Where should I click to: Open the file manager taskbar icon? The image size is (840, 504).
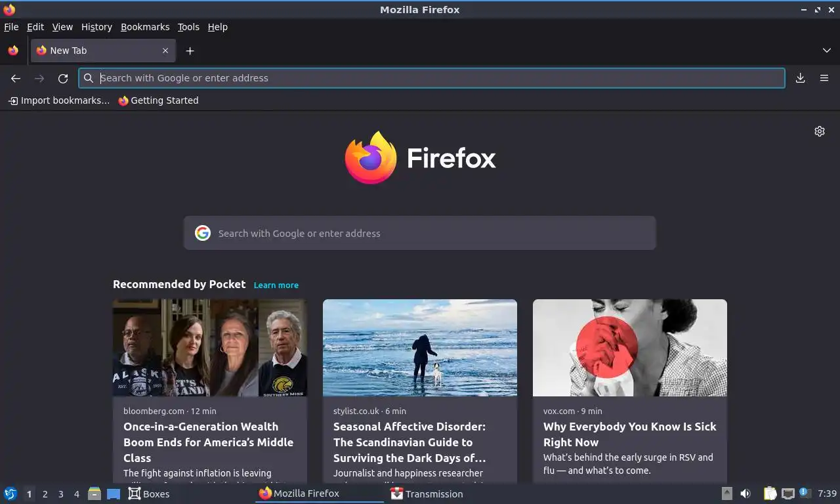[x=94, y=493]
